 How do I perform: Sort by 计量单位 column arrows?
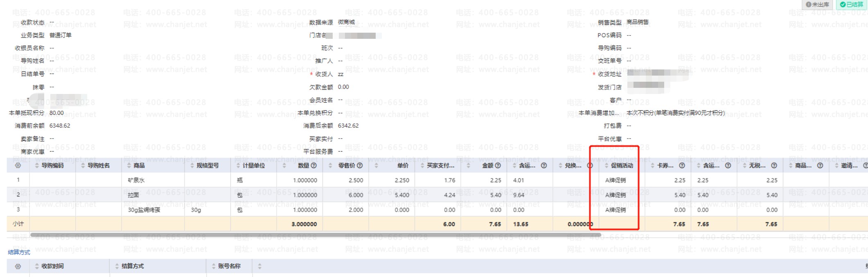[x=239, y=165]
